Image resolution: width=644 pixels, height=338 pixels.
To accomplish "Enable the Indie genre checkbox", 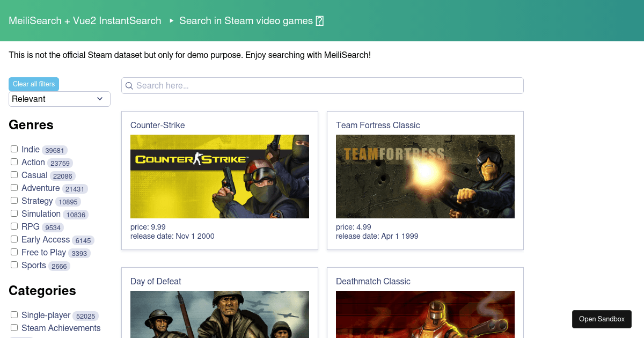I will tap(14, 149).
